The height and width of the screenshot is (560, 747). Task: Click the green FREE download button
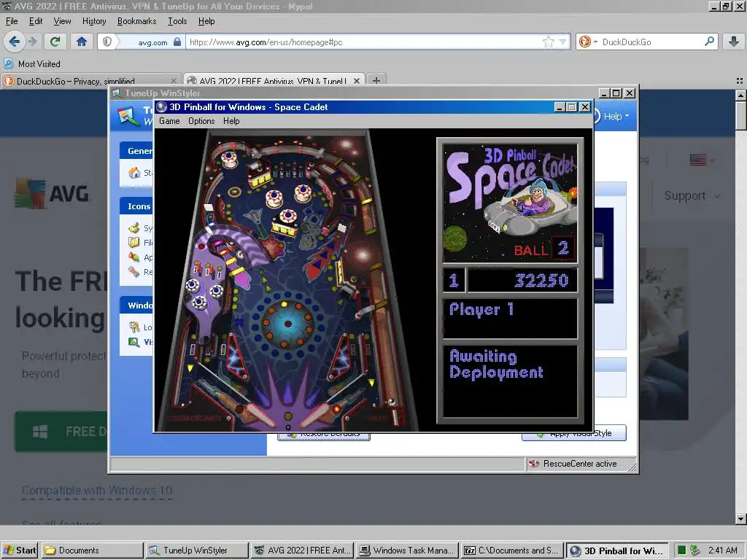tap(61, 432)
